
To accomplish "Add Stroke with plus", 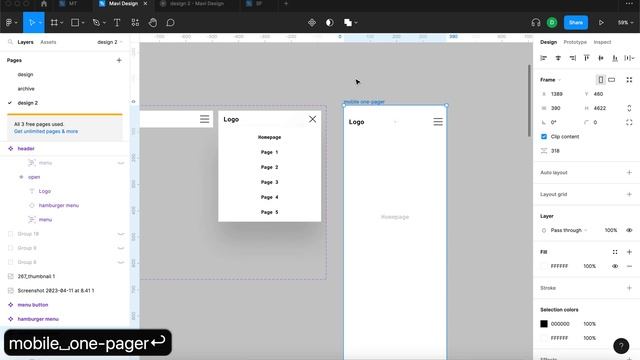I will [629, 288].
